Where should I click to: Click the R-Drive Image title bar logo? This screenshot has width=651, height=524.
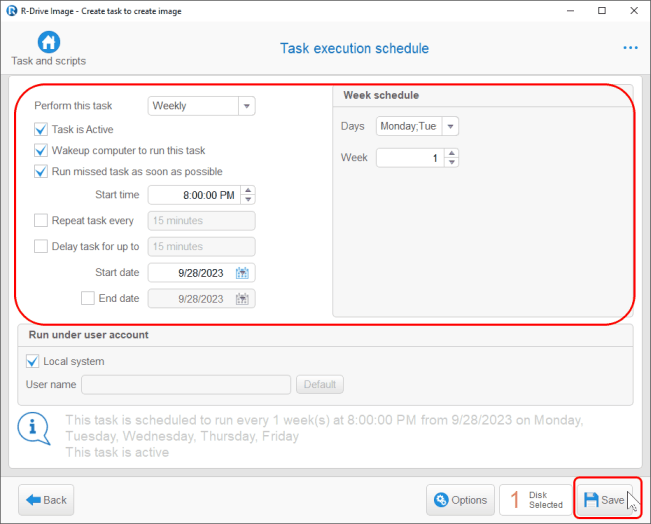pyautogui.click(x=10, y=10)
